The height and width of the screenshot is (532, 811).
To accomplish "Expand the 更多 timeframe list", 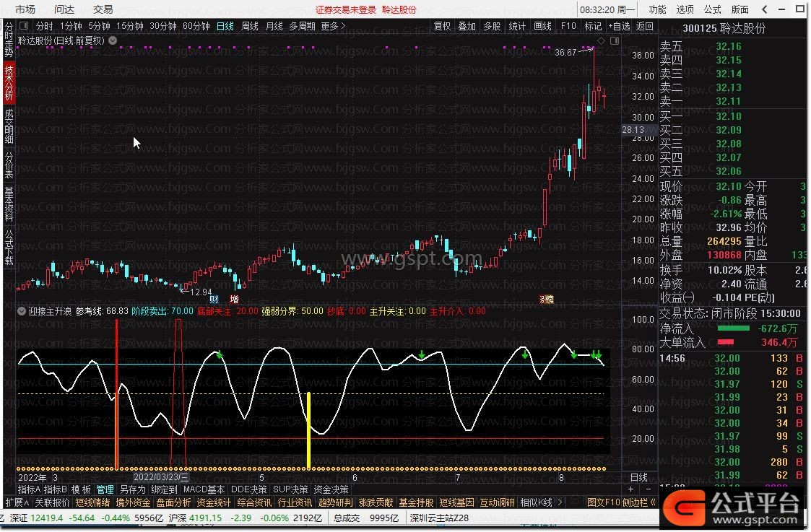I will click(x=333, y=26).
